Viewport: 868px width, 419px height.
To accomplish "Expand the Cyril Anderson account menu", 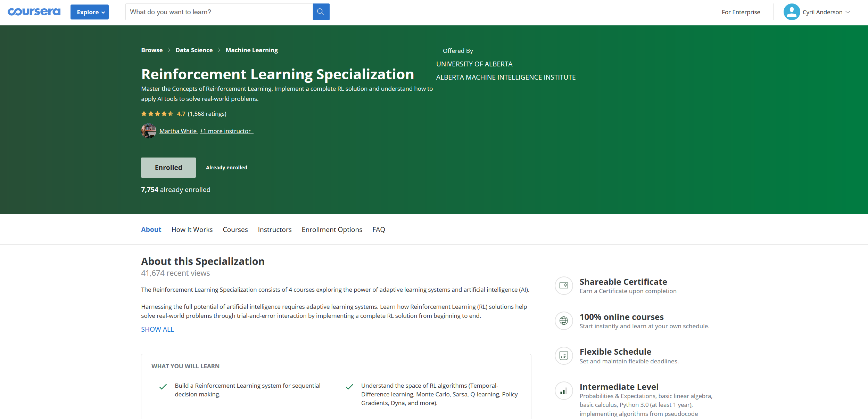I will (x=826, y=12).
